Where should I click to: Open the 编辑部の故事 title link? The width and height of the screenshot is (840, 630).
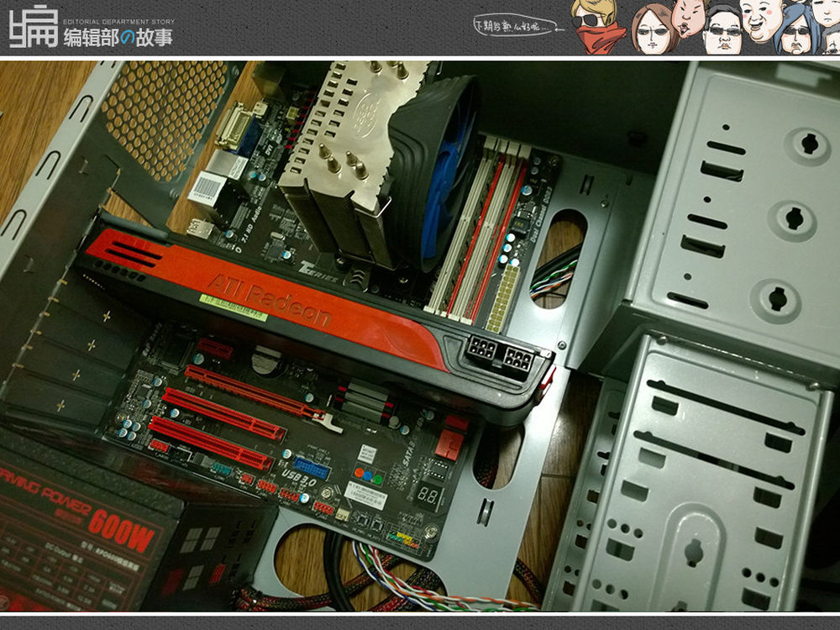click(x=118, y=36)
